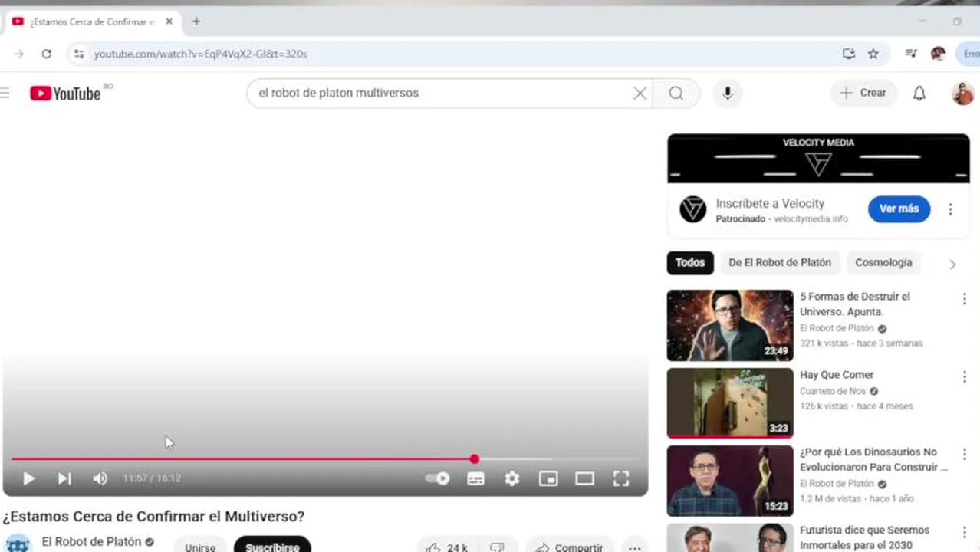Select the ¿Estamos Cerca de Confirmar browser tab
980x552 pixels.
pos(92,21)
